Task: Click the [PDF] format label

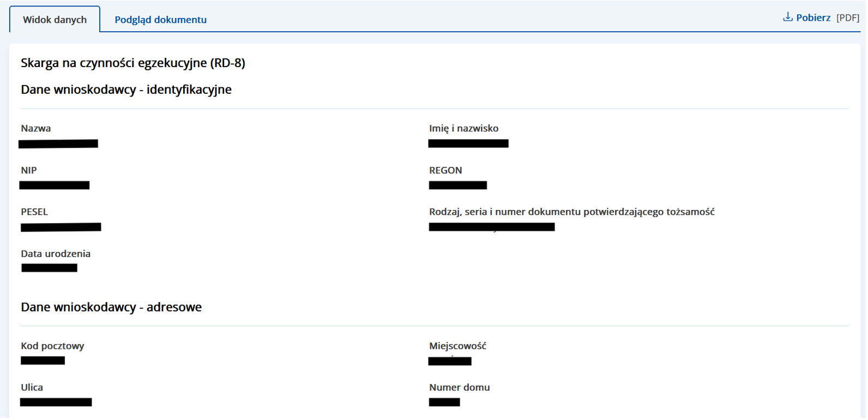Action: (x=847, y=17)
